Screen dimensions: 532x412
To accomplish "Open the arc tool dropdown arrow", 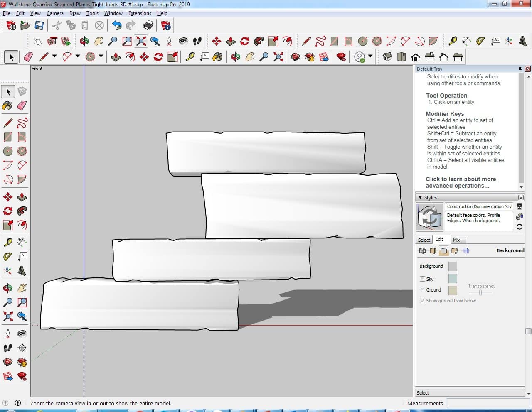I will 77,56.
